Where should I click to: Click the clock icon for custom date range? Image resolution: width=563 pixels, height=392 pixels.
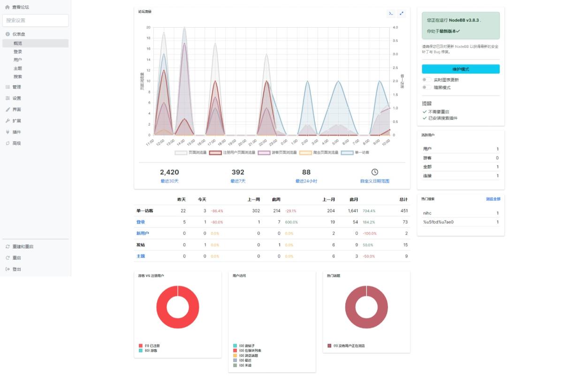[374, 172]
